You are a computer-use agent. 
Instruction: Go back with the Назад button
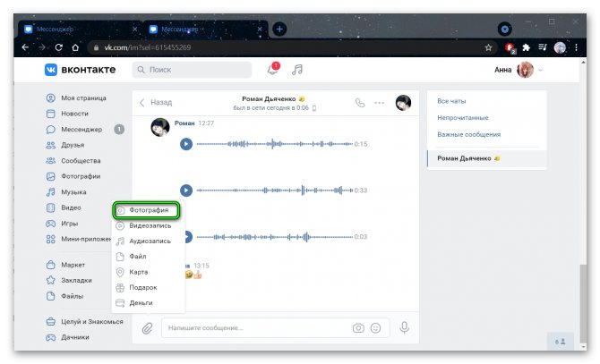pyautogui.click(x=156, y=102)
